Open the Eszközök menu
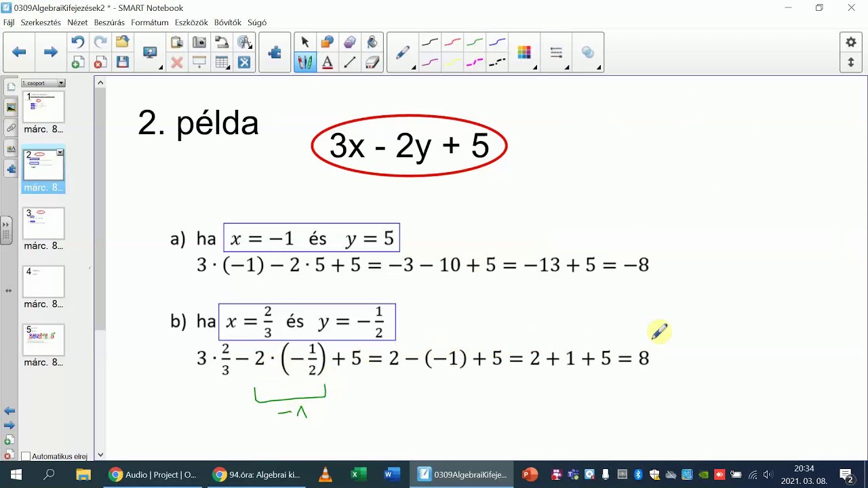 pyautogui.click(x=191, y=22)
